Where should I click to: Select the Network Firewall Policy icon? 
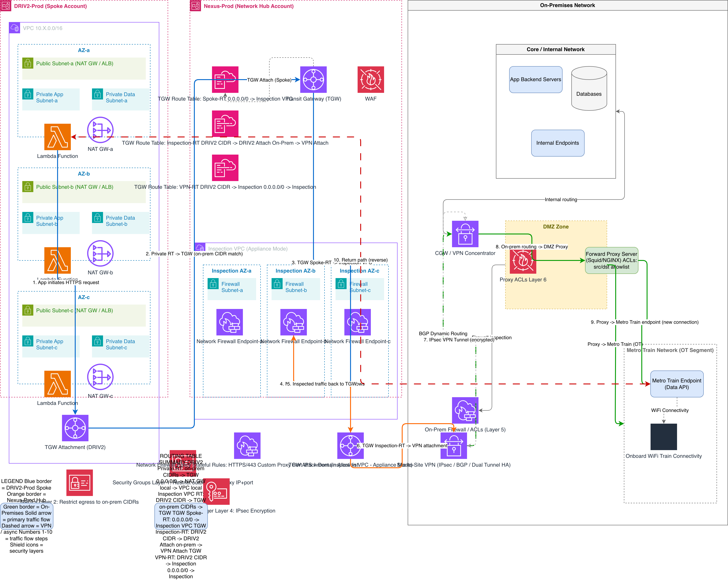(247, 446)
